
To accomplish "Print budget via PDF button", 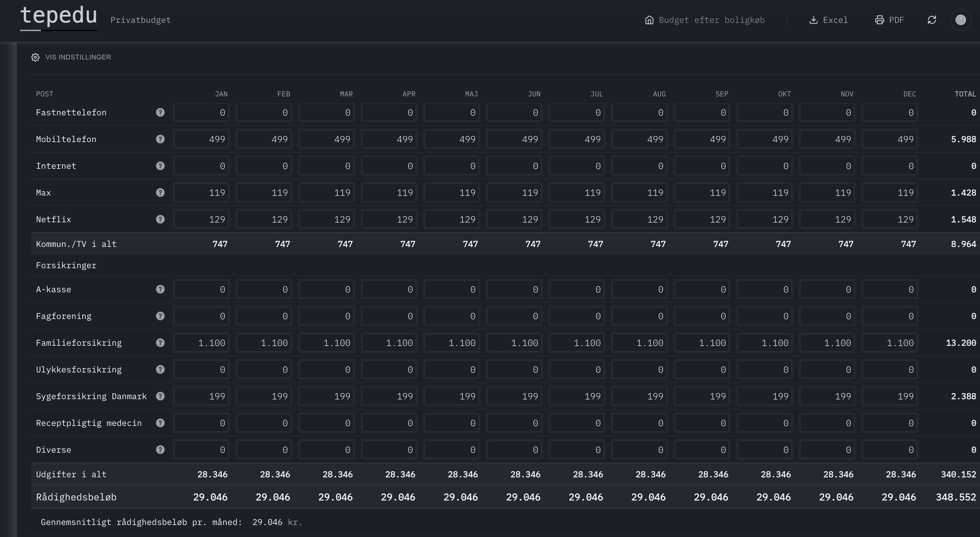I will click(889, 20).
